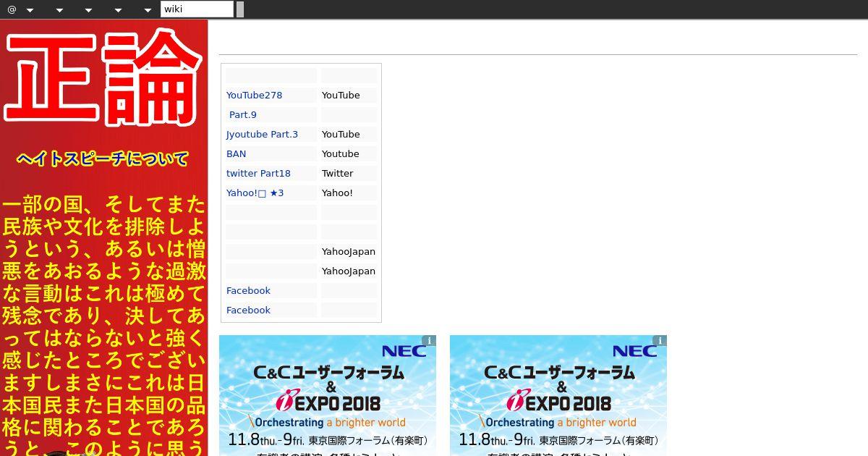Screen dimensions: 868x456
Task: Click the YouTube cell in the YouTube278 row
Action: tap(349, 96)
